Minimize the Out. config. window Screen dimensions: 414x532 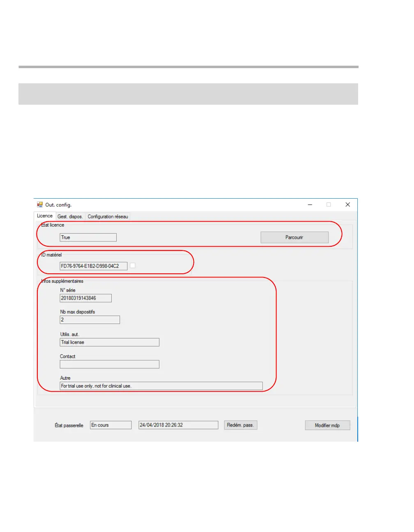(x=310, y=204)
